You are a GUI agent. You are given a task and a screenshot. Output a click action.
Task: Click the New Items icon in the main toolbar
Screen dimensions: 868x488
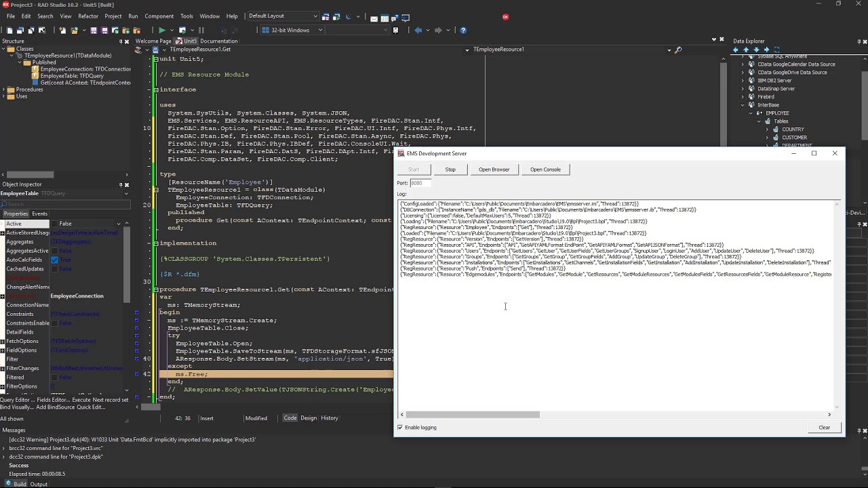click(62, 30)
